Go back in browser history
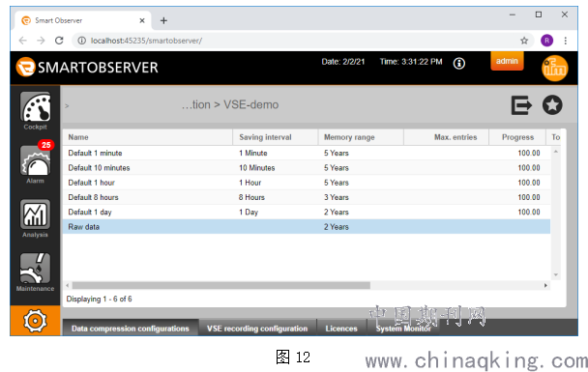588x372 pixels. pos(23,41)
